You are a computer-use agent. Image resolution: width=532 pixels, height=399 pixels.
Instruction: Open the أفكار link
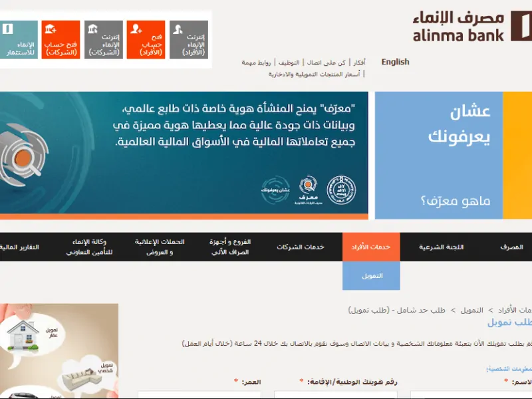tap(359, 63)
